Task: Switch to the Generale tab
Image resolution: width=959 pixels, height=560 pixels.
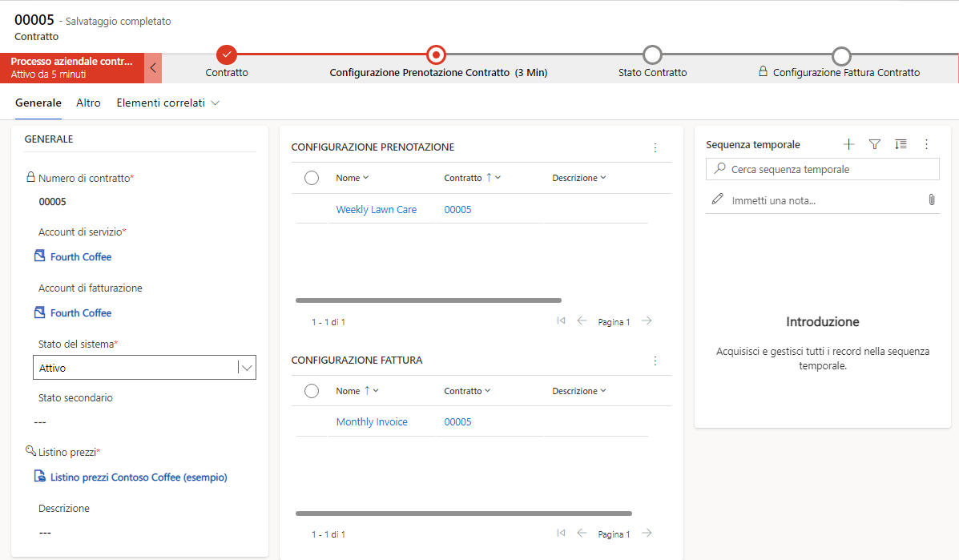Action: (x=38, y=103)
